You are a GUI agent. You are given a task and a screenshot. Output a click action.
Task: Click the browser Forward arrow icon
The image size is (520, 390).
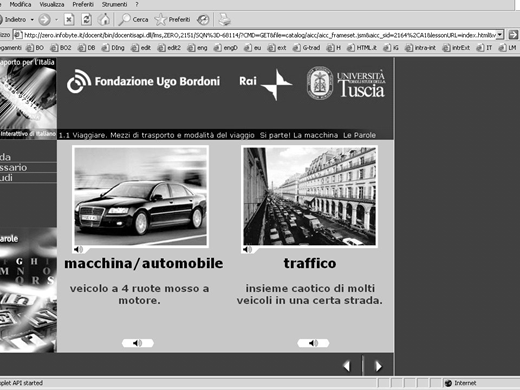point(44,20)
